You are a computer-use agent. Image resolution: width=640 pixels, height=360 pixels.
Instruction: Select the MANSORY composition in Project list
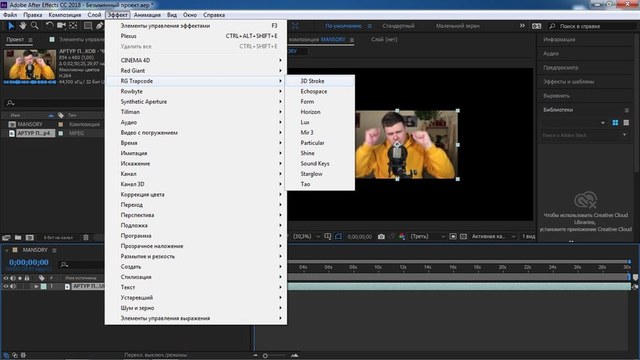coord(30,124)
